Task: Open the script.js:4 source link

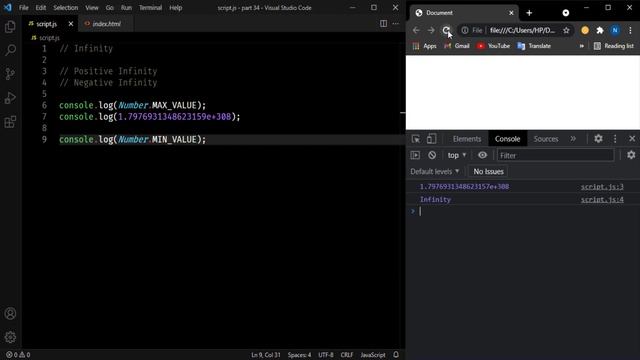Action: coord(602,200)
